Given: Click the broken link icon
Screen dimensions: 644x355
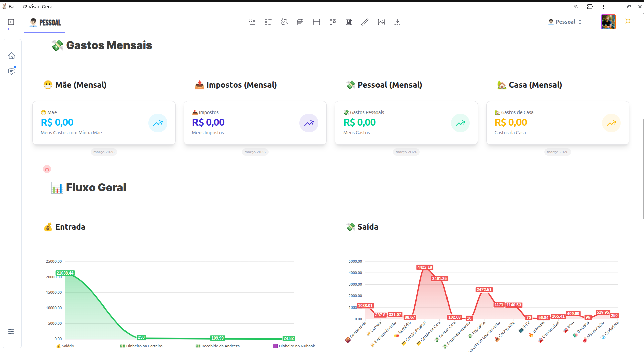Looking at the screenshot, I should coord(284,22).
